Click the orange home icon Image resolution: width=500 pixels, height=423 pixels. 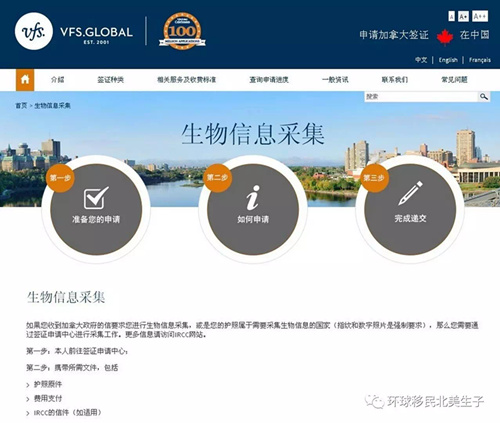coord(25,80)
